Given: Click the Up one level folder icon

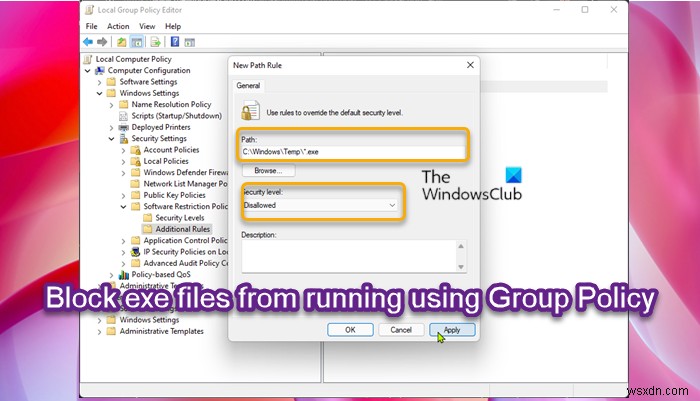Looking at the screenshot, I should [x=121, y=42].
